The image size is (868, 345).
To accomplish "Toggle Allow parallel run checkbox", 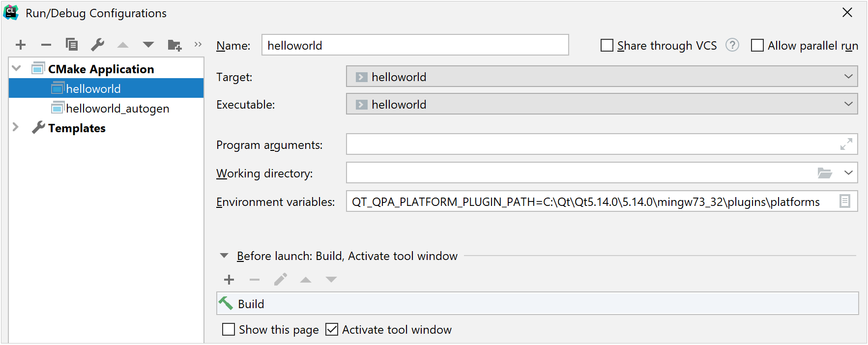I will point(757,46).
